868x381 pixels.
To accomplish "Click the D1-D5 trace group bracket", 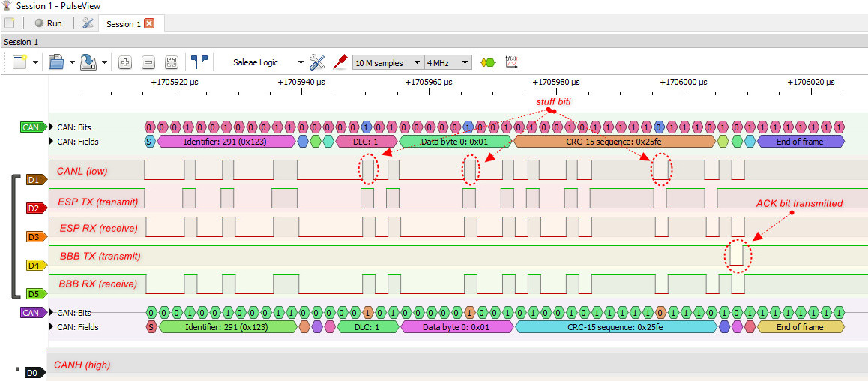I will tap(15, 236).
